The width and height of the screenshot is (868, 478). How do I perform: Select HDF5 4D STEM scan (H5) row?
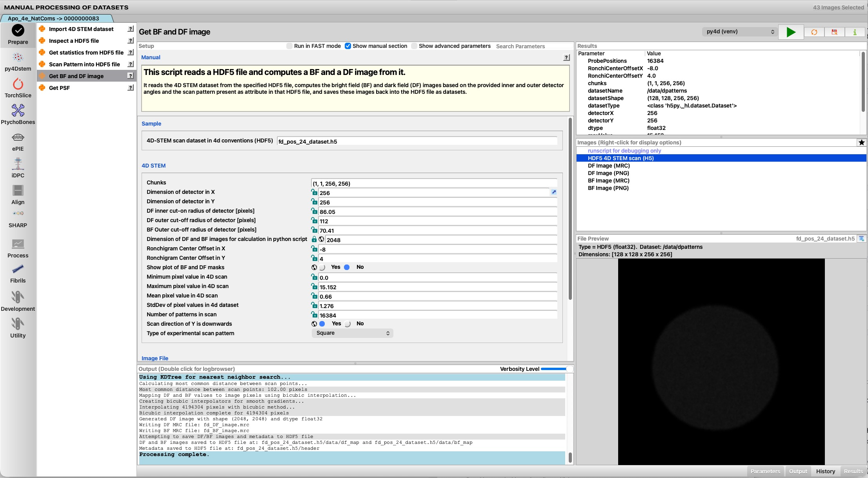[x=721, y=158]
